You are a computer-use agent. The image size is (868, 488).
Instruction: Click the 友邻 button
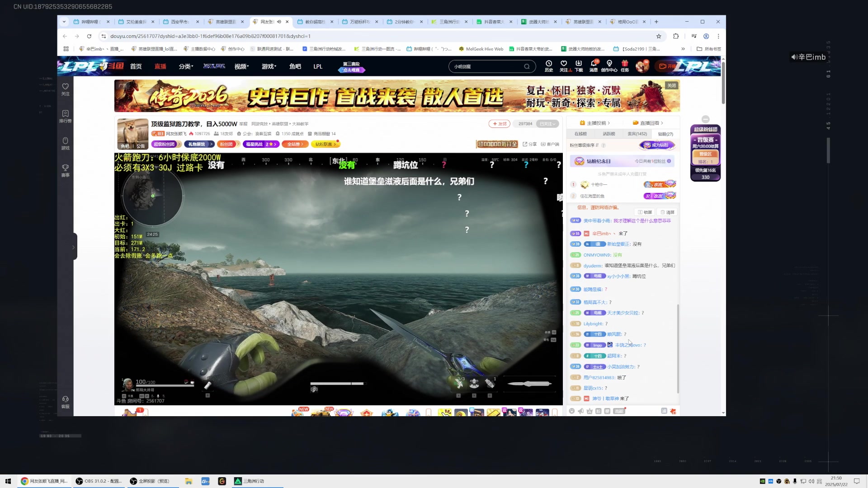click(x=499, y=124)
